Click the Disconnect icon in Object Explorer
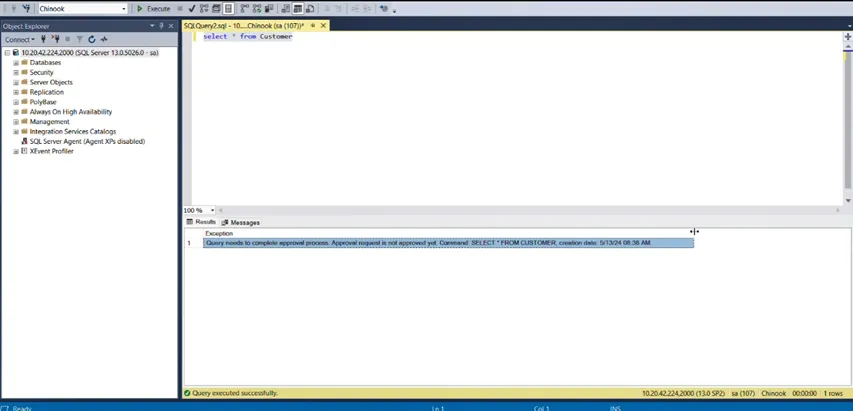 click(55, 39)
